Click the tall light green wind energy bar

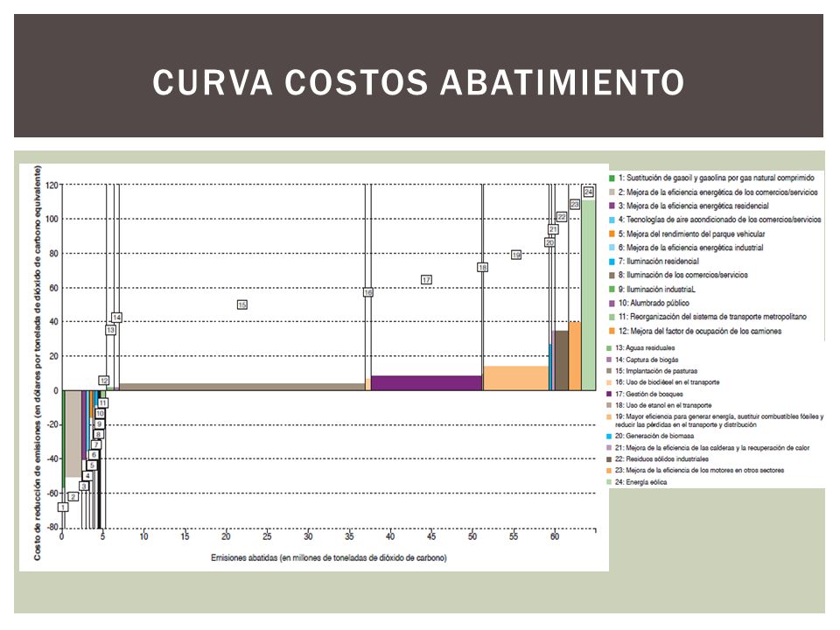click(588, 295)
